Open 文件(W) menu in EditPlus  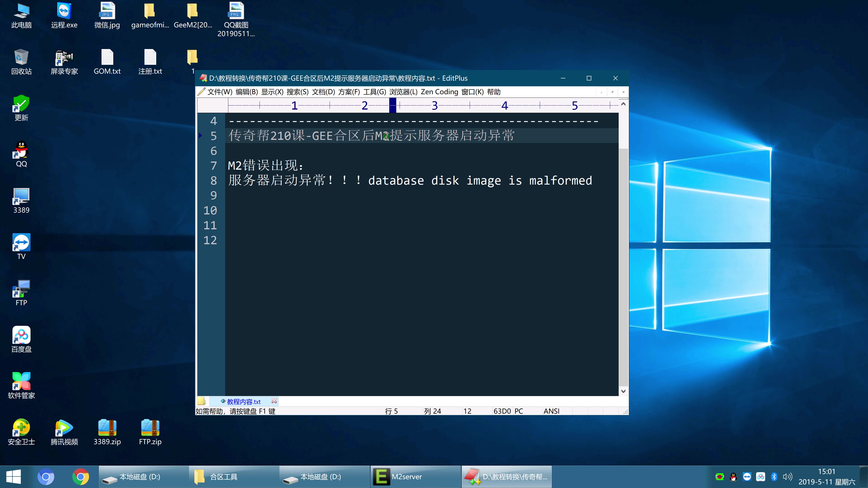pyautogui.click(x=220, y=92)
